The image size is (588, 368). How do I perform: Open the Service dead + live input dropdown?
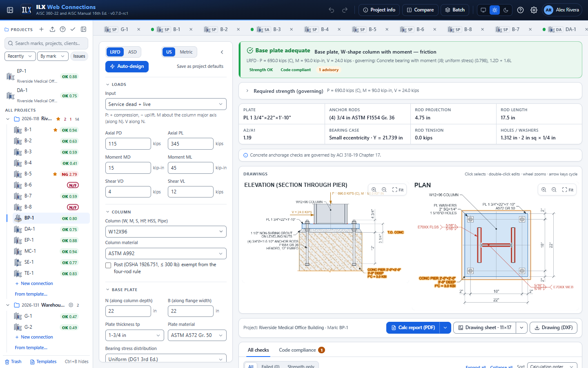point(166,104)
